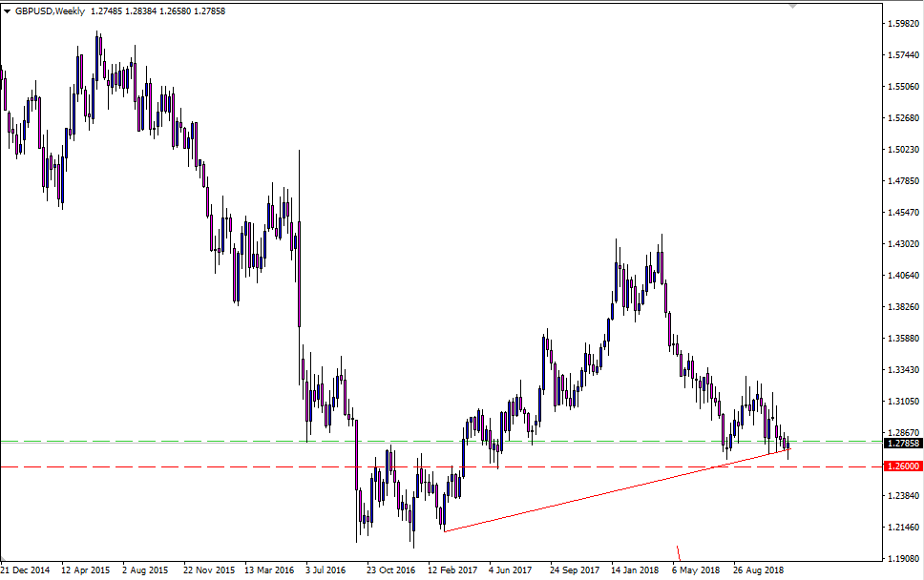Click the 14 Jan 2018 date label
This screenshot has width=924, height=580.
[635, 570]
